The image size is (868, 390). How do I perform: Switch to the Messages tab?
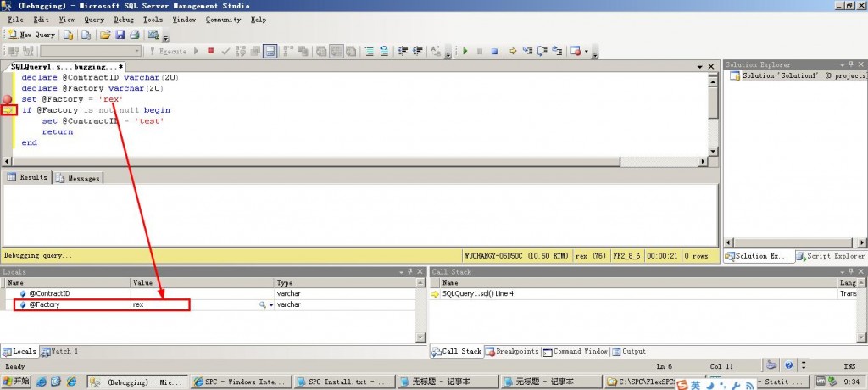(77, 178)
